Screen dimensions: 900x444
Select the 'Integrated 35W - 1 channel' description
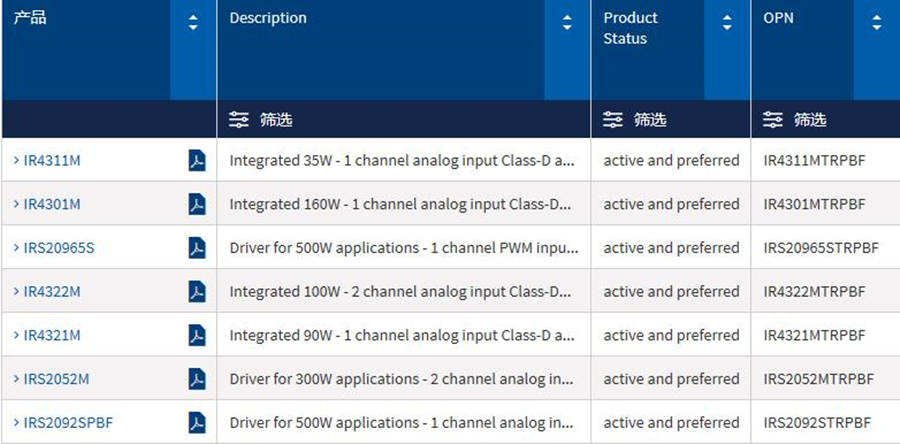pos(402,161)
